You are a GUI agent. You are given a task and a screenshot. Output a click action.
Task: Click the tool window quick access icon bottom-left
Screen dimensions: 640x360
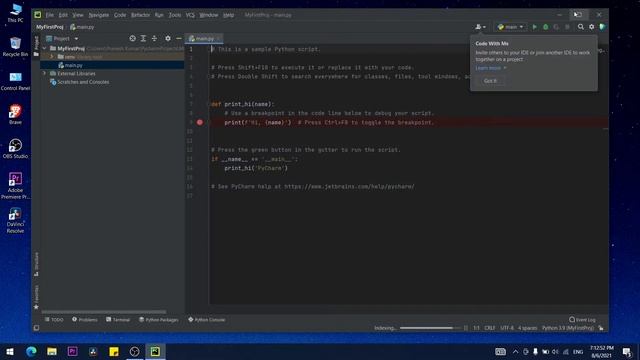[36, 328]
